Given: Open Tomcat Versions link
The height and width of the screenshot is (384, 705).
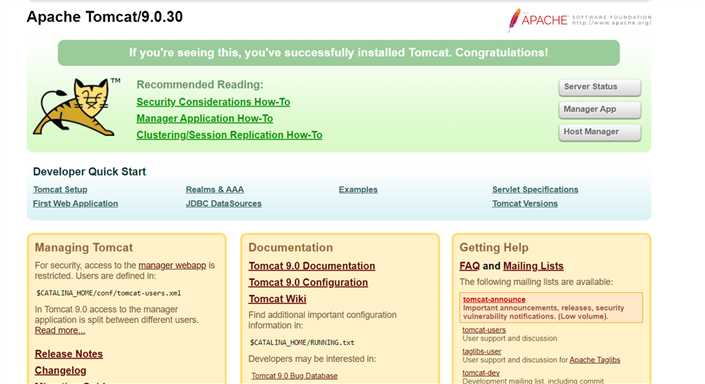Looking at the screenshot, I should click(x=525, y=204).
